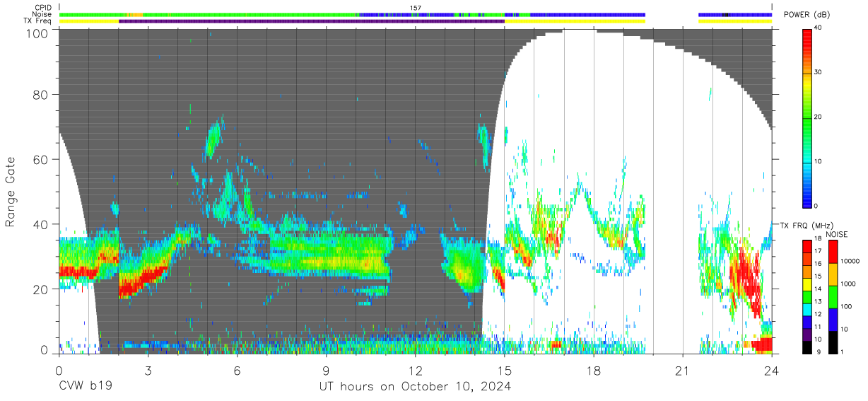This screenshot has width=868, height=401.
Task: Click the 60 tick on the Range Gate axis
Action: tap(42, 160)
